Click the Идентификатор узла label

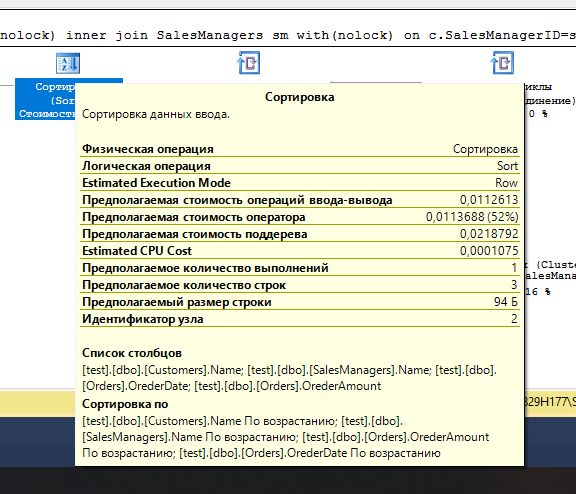143,319
